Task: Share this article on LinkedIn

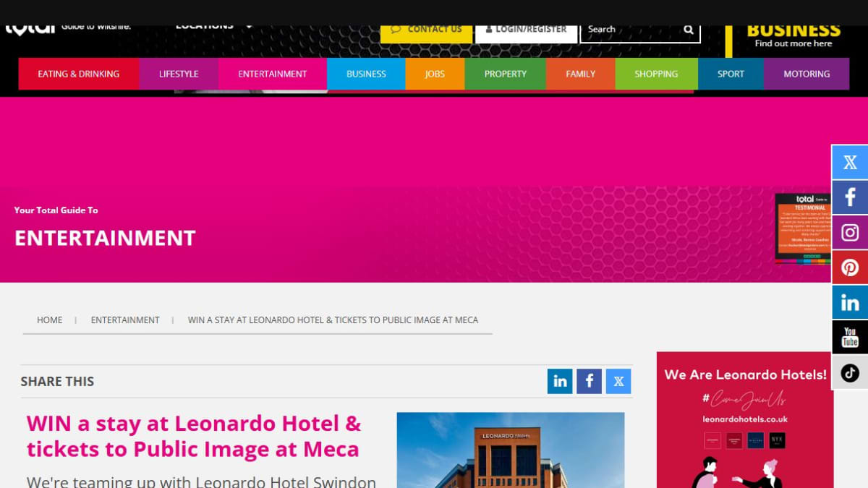Action: tap(560, 381)
